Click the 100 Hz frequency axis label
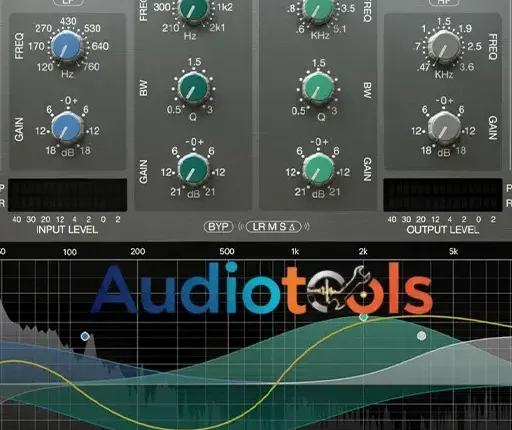 pos(70,252)
